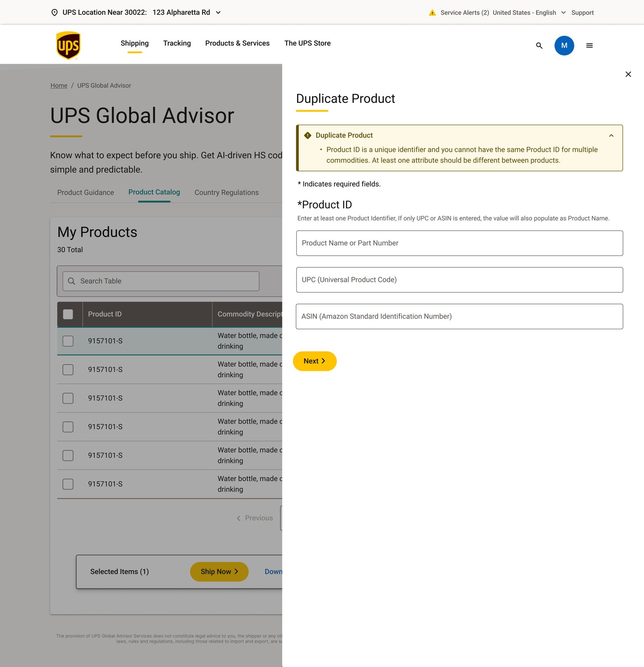Check the fourth 9157101-S row checkbox
Image resolution: width=644 pixels, height=667 pixels.
[68, 427]
